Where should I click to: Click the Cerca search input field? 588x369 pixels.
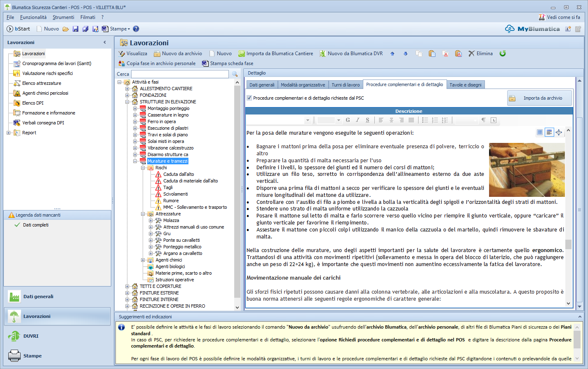(180, 74)
